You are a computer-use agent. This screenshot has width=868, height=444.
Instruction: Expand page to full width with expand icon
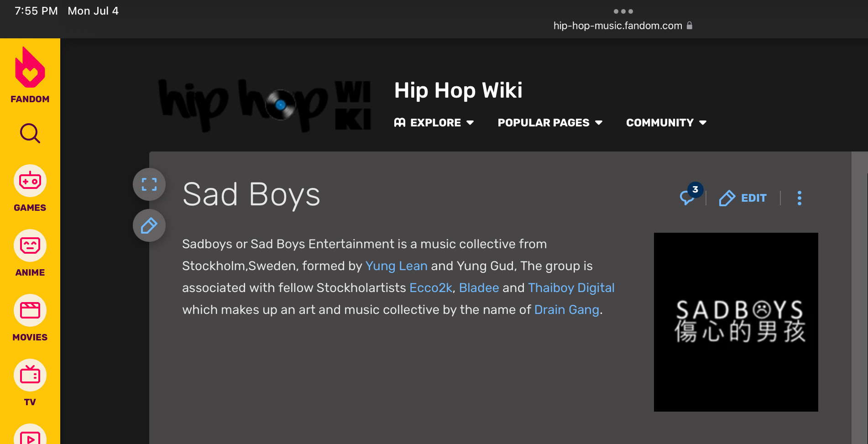click(149, 184)
